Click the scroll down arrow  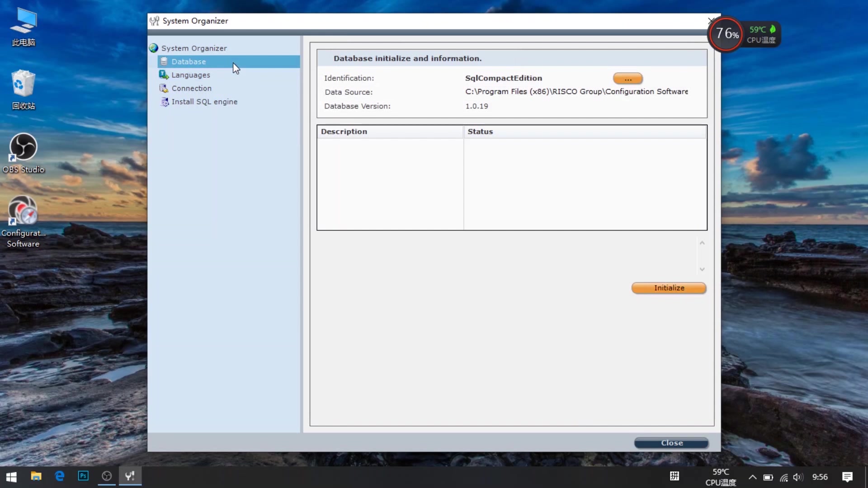(702, 269)
